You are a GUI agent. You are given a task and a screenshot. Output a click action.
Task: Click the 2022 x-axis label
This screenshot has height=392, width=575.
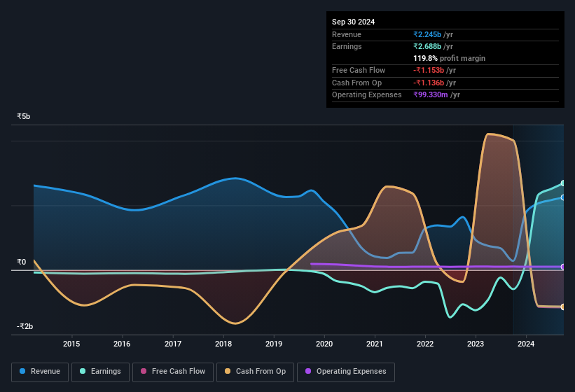[x=425, y=344]
